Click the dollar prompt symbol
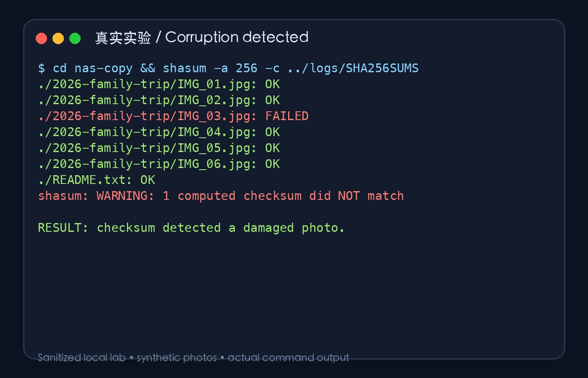This screenshot has width=588, height=378. pos(42,68)
